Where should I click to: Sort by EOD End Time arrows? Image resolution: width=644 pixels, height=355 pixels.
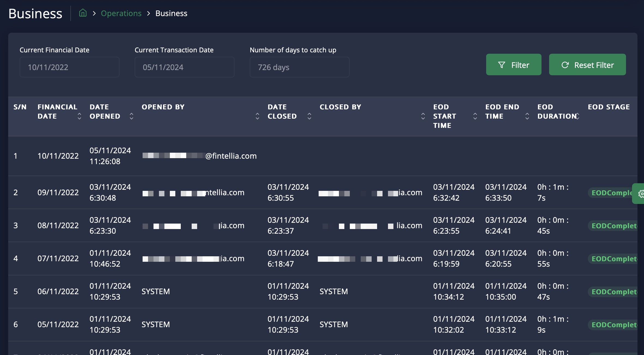[527, 116]
